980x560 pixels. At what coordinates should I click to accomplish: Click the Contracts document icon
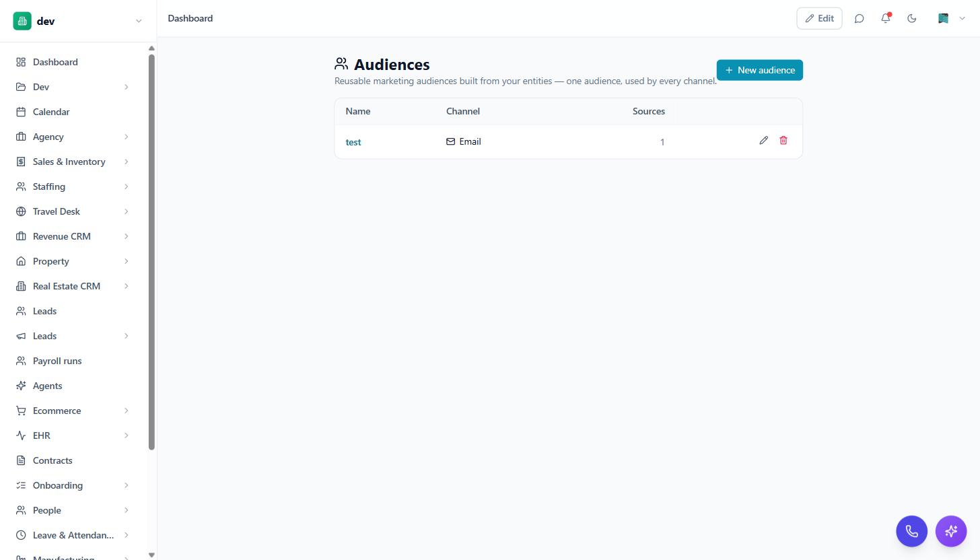point(21,460)
